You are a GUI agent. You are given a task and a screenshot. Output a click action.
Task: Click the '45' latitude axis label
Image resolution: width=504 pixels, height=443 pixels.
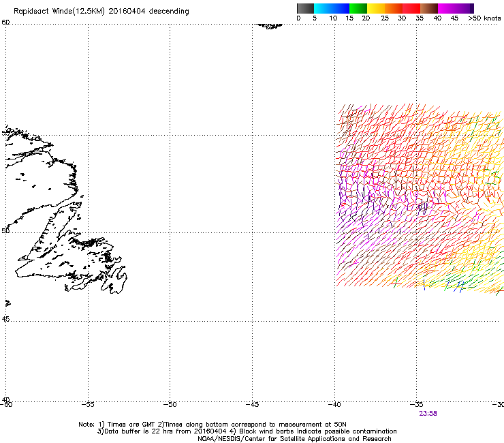[5, 319]
